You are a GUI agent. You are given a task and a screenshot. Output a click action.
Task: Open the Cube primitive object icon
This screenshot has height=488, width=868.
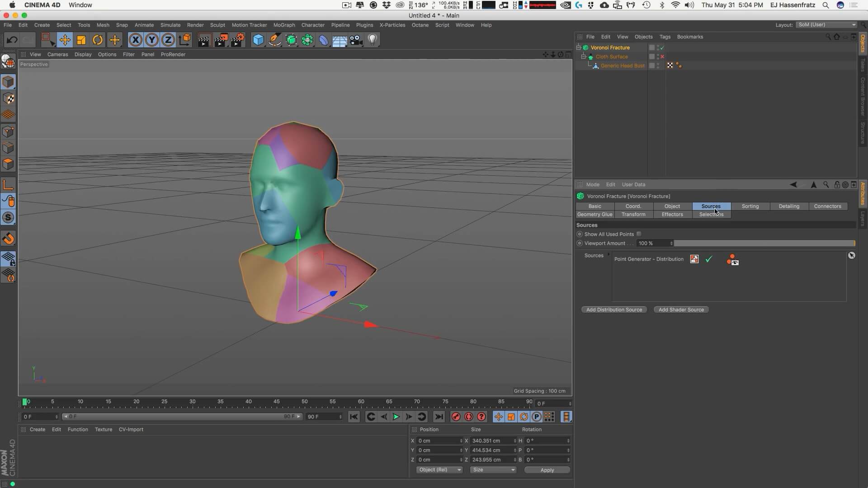(x=258, y=40)
